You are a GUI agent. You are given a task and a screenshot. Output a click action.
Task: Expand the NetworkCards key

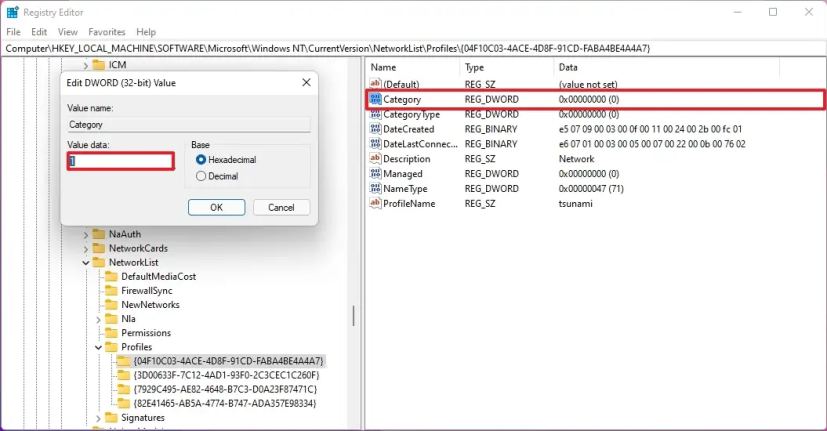pyautogui.click(x=85, y=248)
